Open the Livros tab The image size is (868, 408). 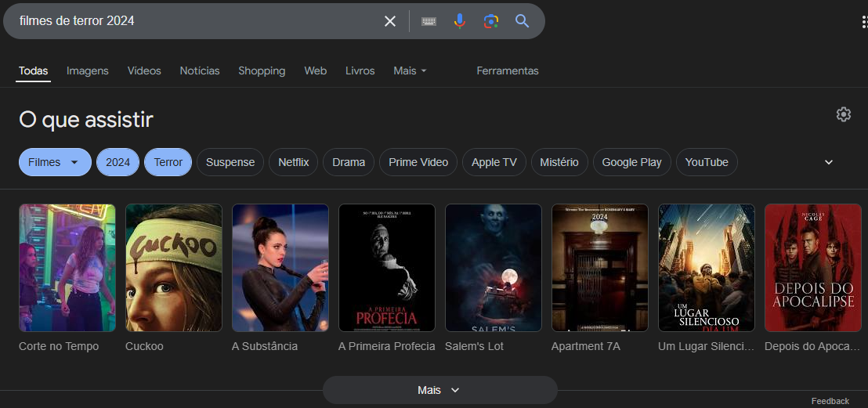[360, 70]
